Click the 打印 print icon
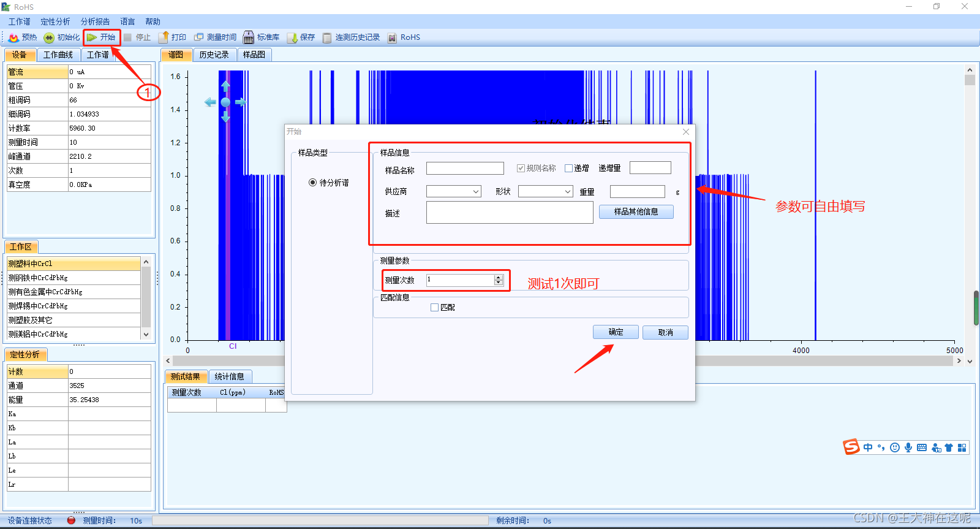 pyautogui.click(x=164, y=37)
